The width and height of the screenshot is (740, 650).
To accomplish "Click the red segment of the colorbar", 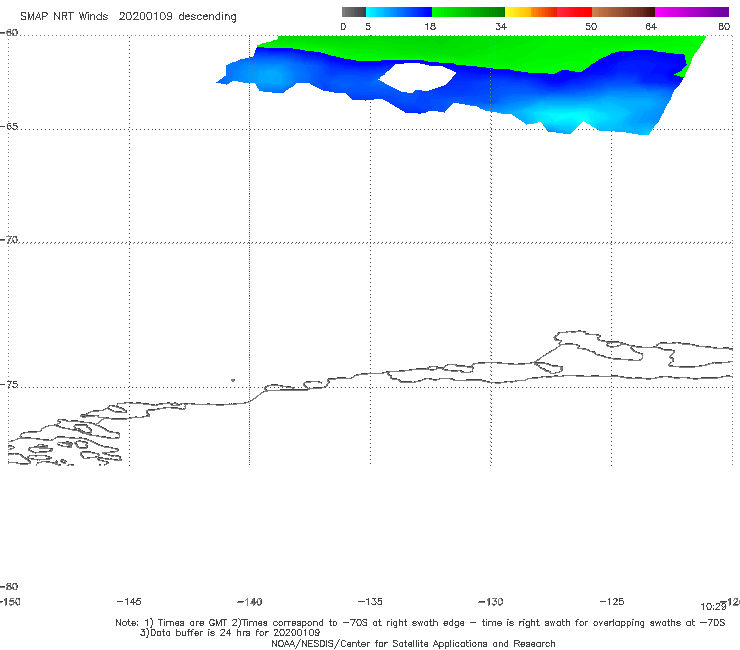I will pyautogui.click(x=574, y=12).
